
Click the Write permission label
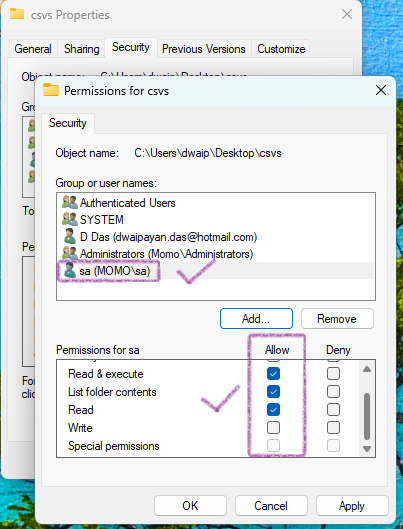pyautogui.click(x=80, y=428)
